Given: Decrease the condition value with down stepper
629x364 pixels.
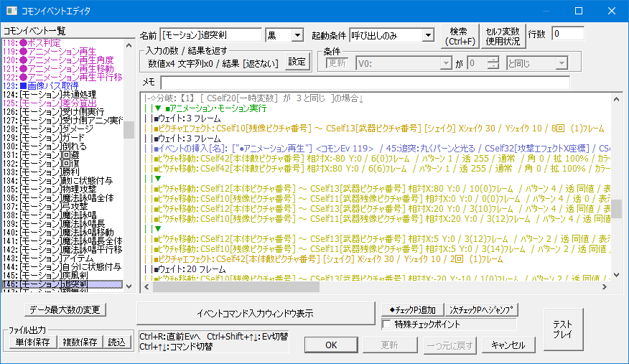Looking at the screenshot, I should click(493, 66).
